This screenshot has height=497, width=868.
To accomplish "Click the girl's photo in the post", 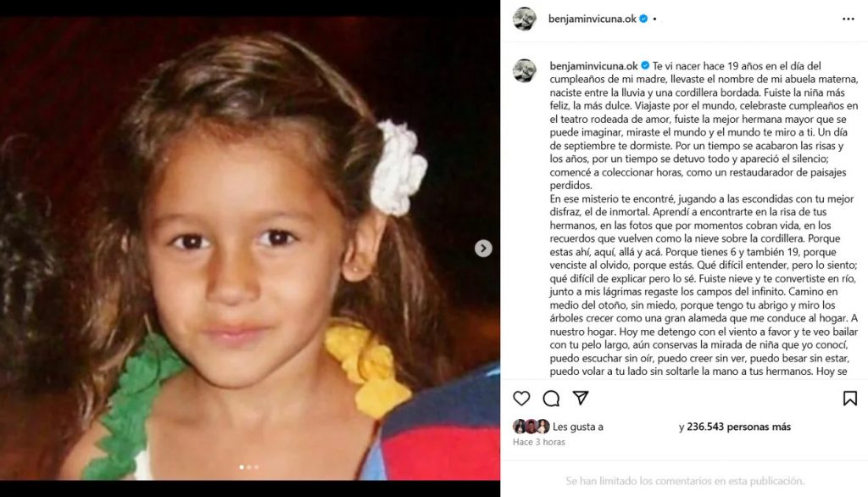I will tap(250, 248).
